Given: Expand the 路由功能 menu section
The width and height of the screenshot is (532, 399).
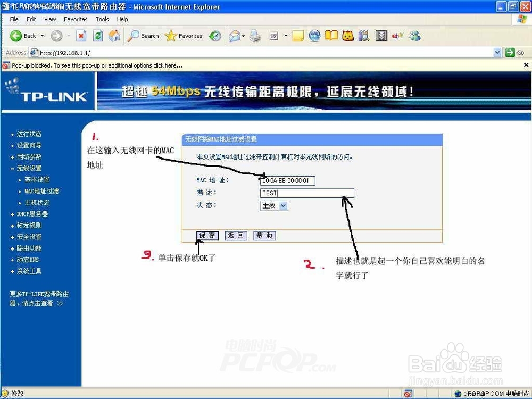Looking at the screenshot, I should point(13,248).
